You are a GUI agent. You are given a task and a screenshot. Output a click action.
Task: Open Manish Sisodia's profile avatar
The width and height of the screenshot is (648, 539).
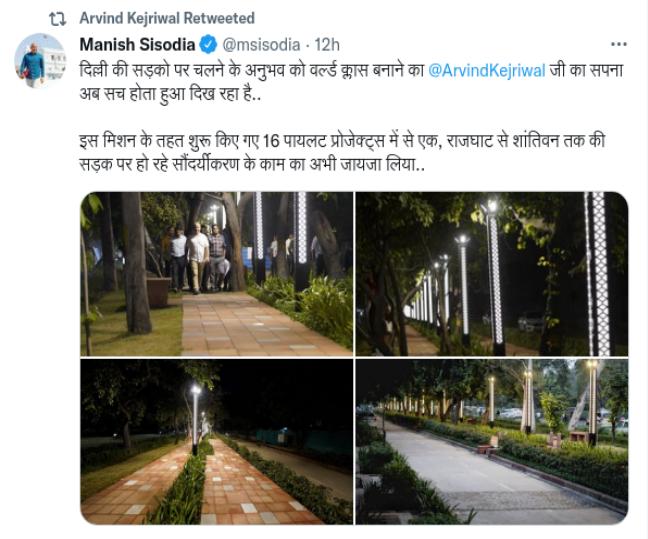(40, 60)
